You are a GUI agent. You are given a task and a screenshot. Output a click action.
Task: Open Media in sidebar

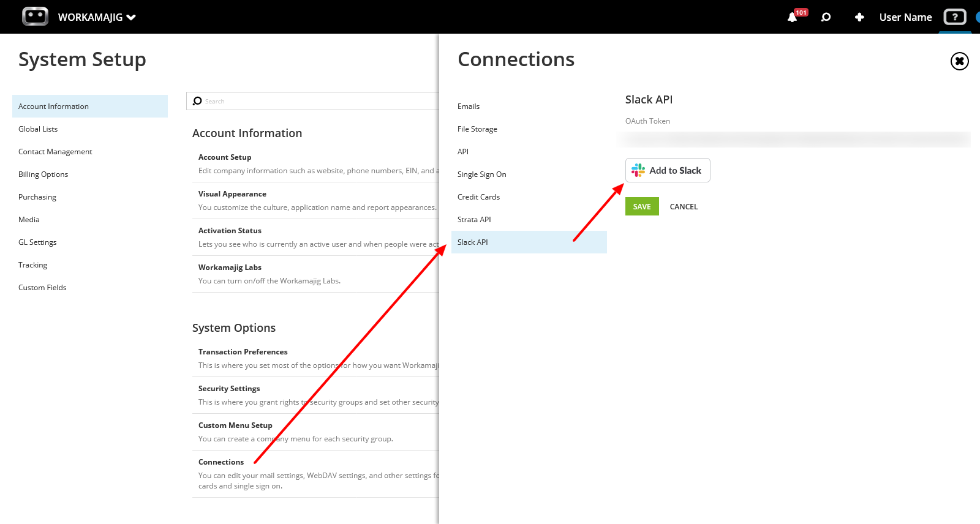(90, 220)
